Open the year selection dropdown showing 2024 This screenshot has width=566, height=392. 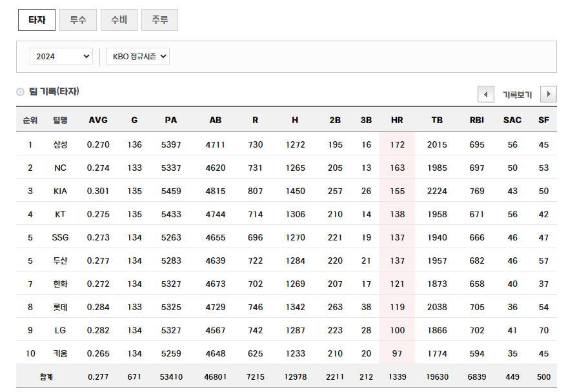61,56
